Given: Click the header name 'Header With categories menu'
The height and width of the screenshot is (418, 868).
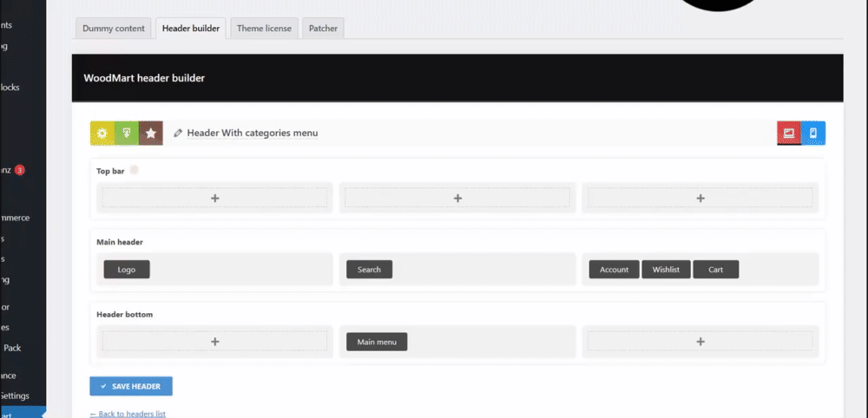Looking at the screenshot, I should pos(253,134).
